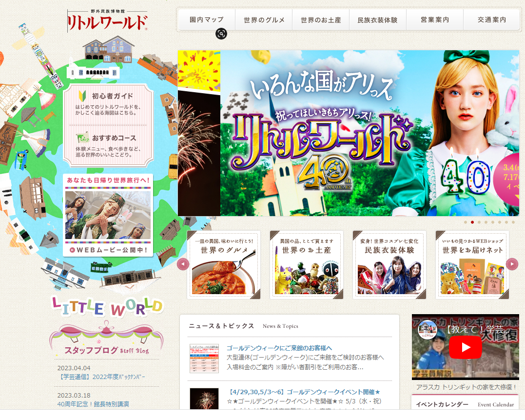This screenshot has height=420, width=525.
Task: Click the image search lens icon
Action: (221, 34)
